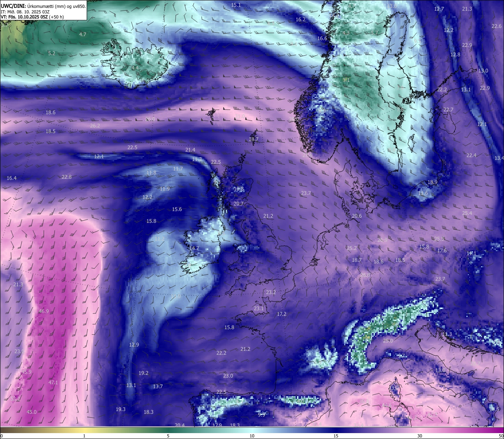Image resolution: width=504 pixels, height=439 pixels.
Task: Click the 13.4 value at right edge
Action: [x=499, y=158]
